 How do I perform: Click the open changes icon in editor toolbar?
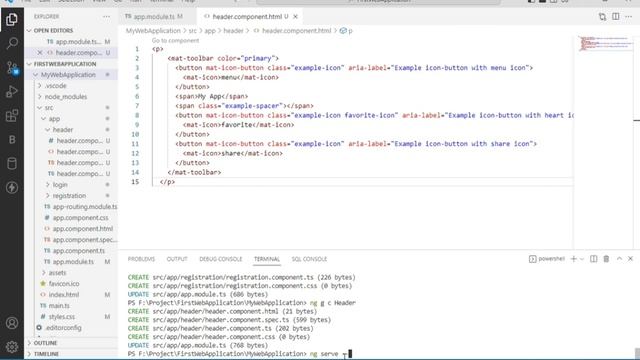pos(602,17)
